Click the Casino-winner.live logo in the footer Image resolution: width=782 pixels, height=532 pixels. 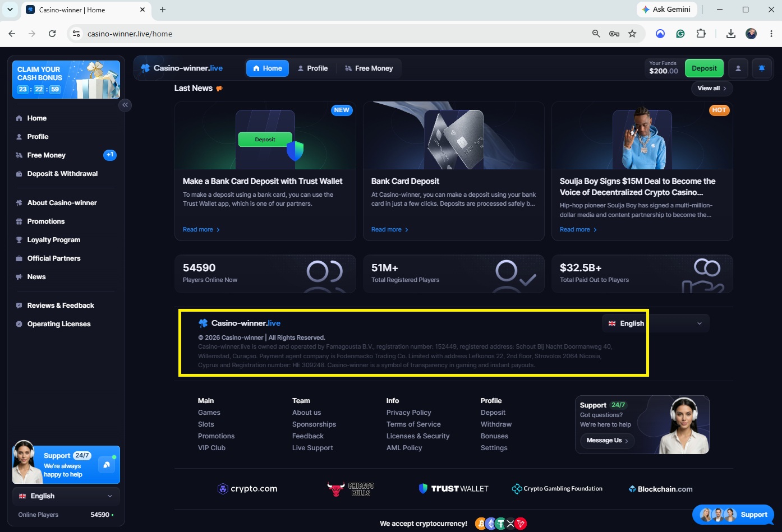(x=240, y=323)
